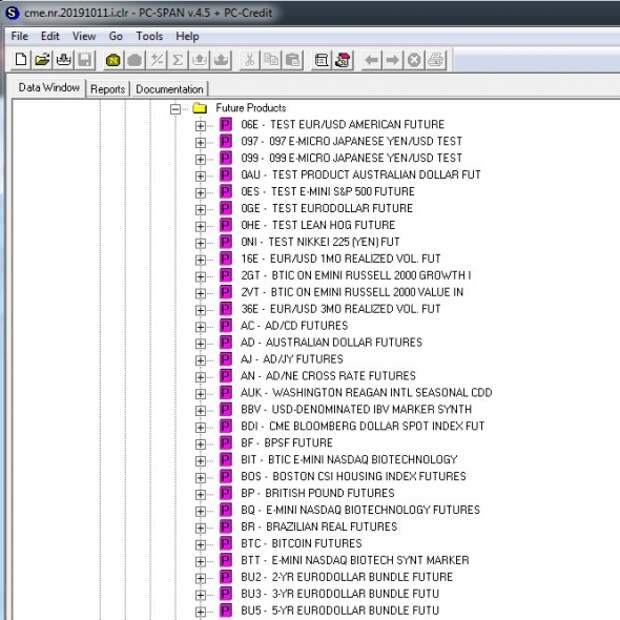
Task: Click the P icon beside 0ES E-MINI S&P
Action: point(226,191)
